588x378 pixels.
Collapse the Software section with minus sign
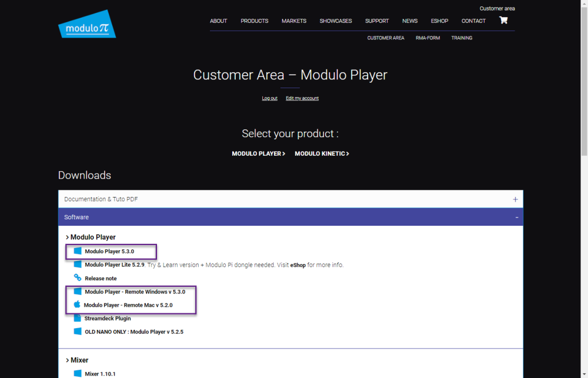click(x=517, y=218)
